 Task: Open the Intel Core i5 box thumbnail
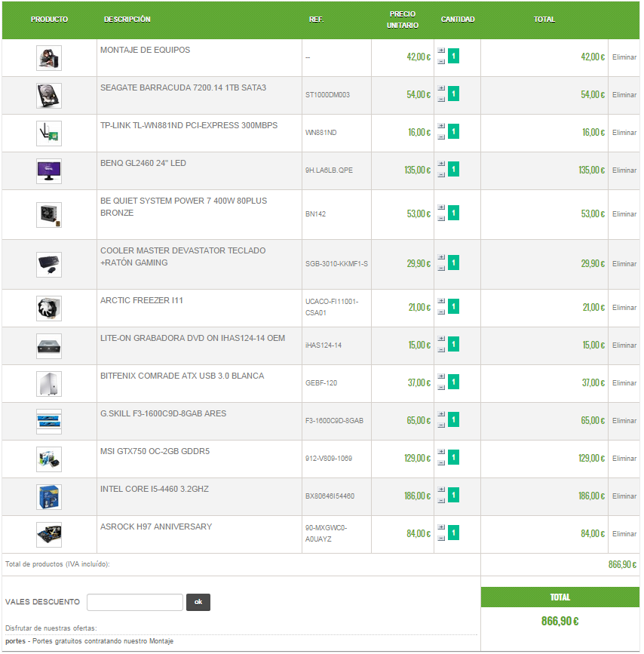point(49,497)
